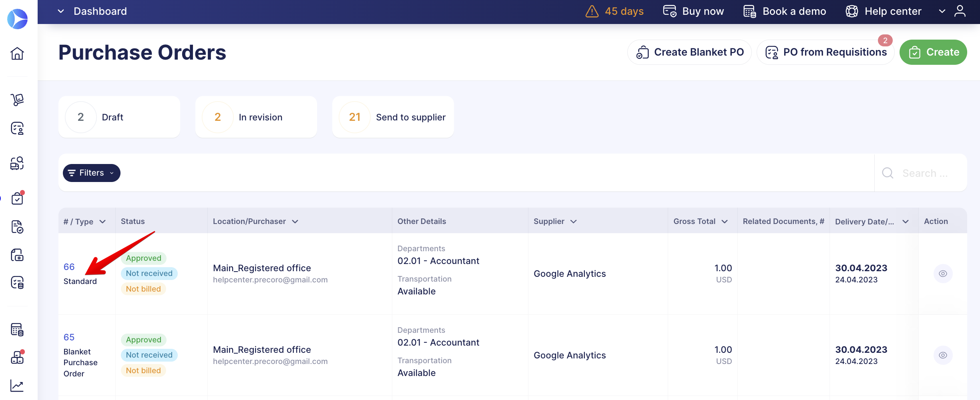
Task: Open the analytics chart icon in sidebar
Action: click(17, 386)
